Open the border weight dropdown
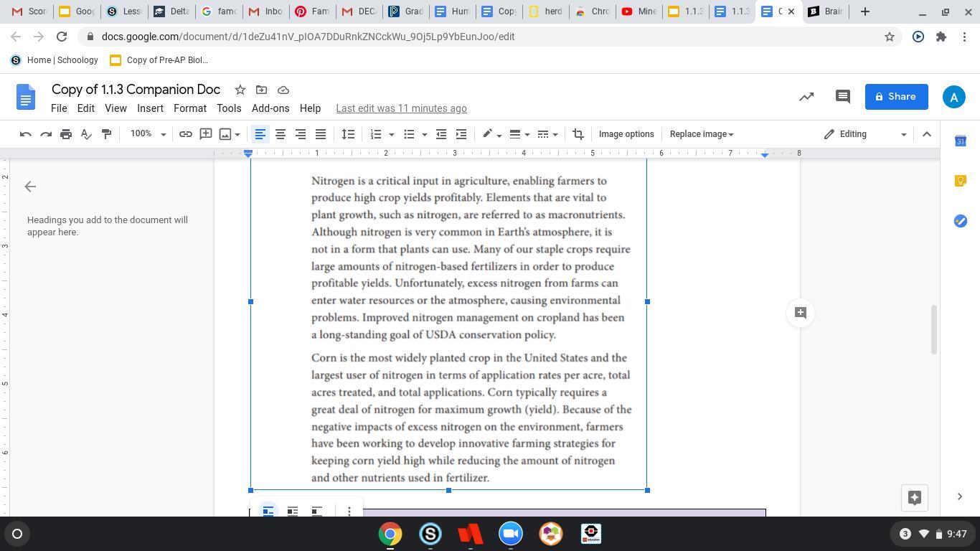The width and height of the screenshot is (980, 551). pos(519,134)
